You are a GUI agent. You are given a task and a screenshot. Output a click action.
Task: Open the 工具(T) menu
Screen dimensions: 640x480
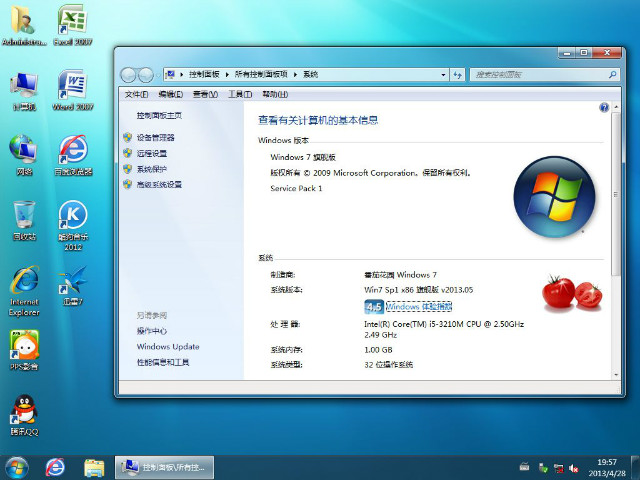[x=240, y=95]
